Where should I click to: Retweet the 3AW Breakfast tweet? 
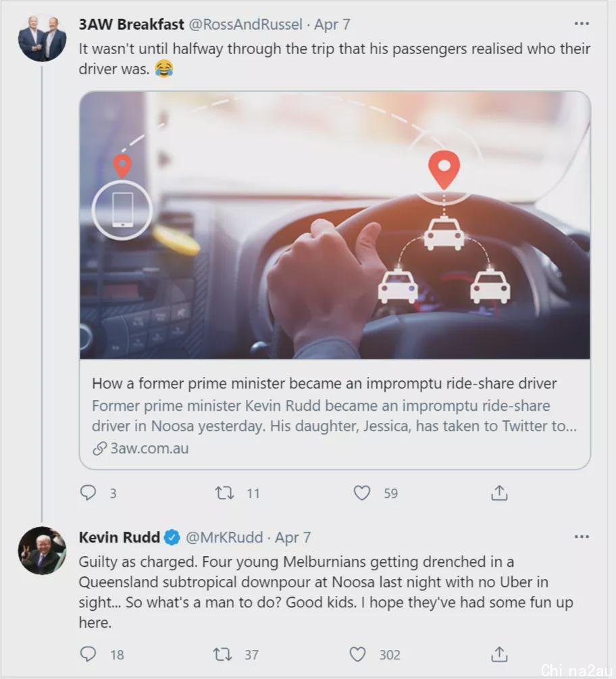tap(225, 493)
